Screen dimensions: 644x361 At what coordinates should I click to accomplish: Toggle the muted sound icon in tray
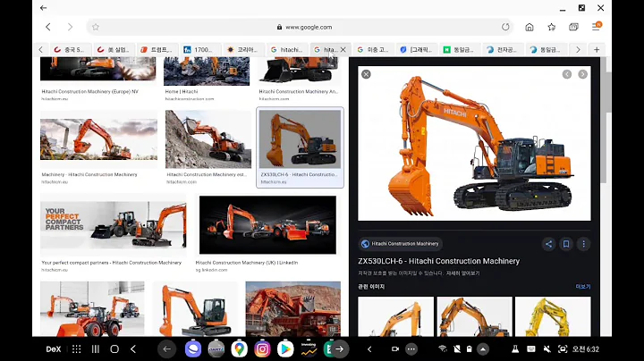pyautogui.click(x=547, y=349)
